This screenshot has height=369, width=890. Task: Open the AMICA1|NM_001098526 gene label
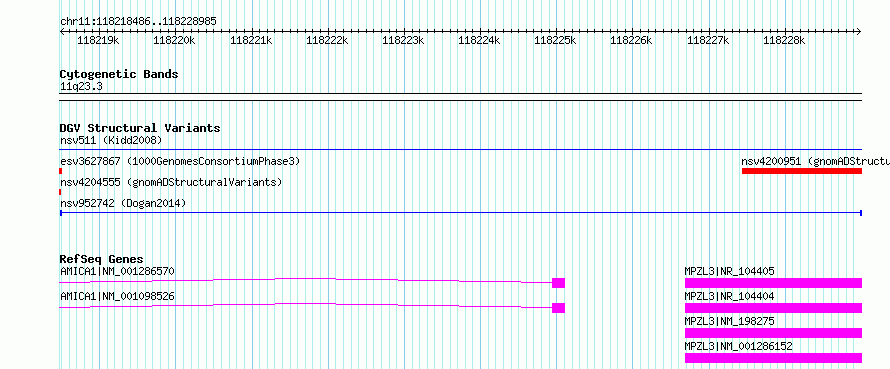pos(117,296)
